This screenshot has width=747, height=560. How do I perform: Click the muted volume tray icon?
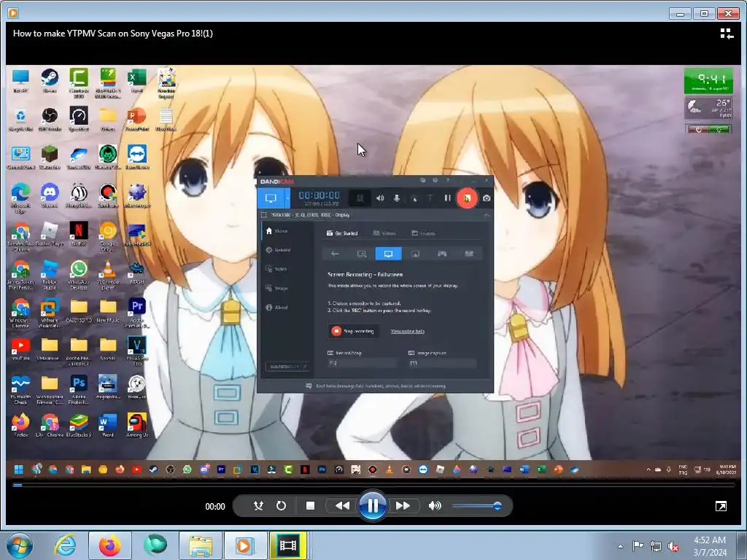point(673,546)
